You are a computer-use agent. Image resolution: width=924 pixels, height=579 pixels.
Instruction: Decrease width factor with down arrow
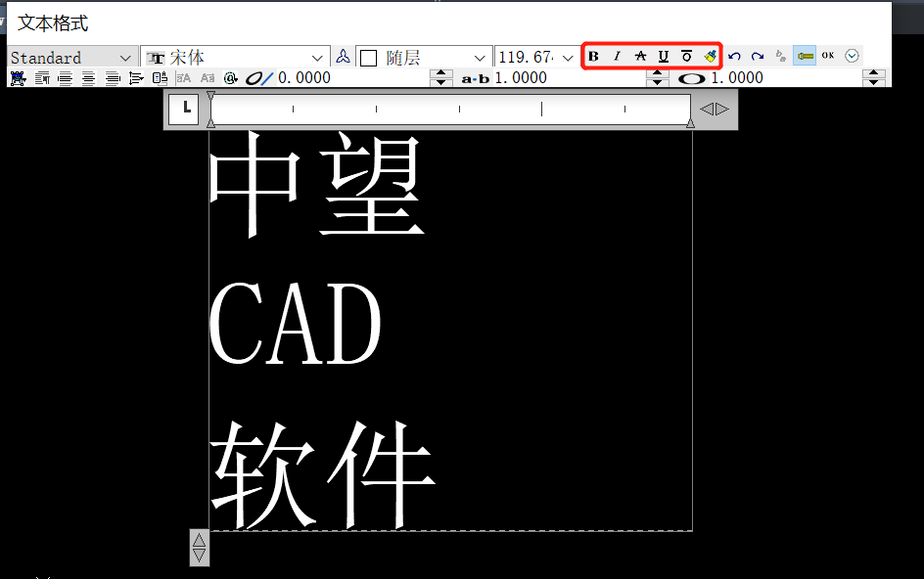pos(874,82)
